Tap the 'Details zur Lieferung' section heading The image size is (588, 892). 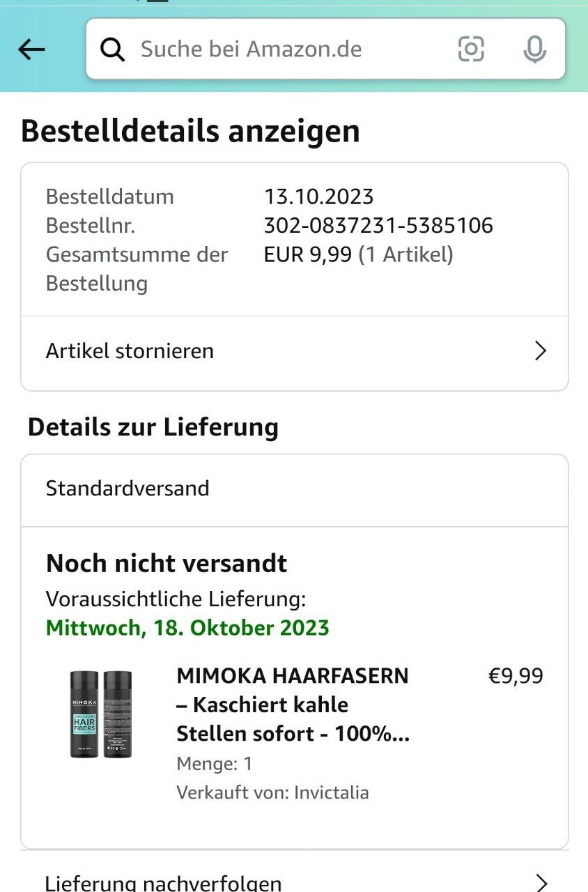tap(153, 426)
